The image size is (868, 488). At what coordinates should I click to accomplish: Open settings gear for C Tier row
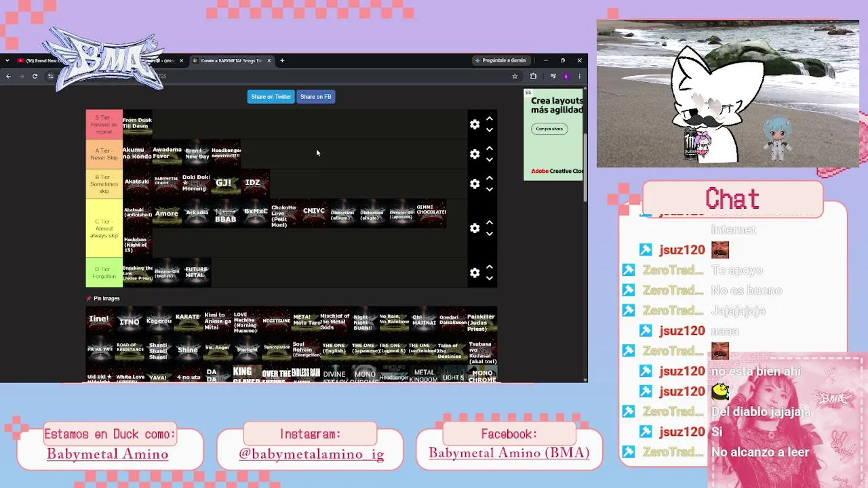[x=475, y=228]
